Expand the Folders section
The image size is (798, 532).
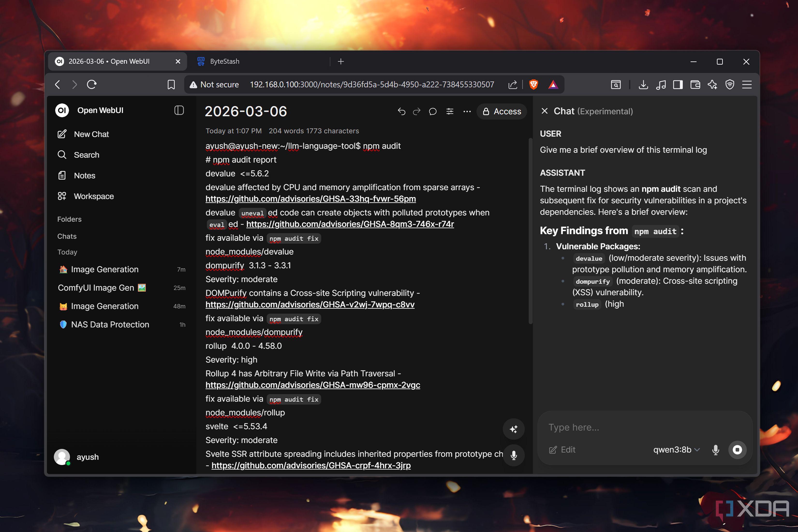click(x=69, y=219)
